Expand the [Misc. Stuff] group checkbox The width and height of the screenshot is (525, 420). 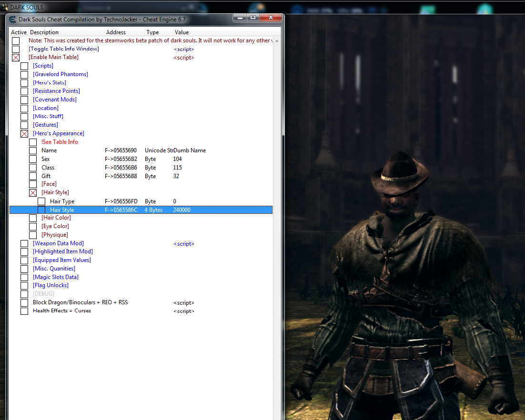click(24, 117)
